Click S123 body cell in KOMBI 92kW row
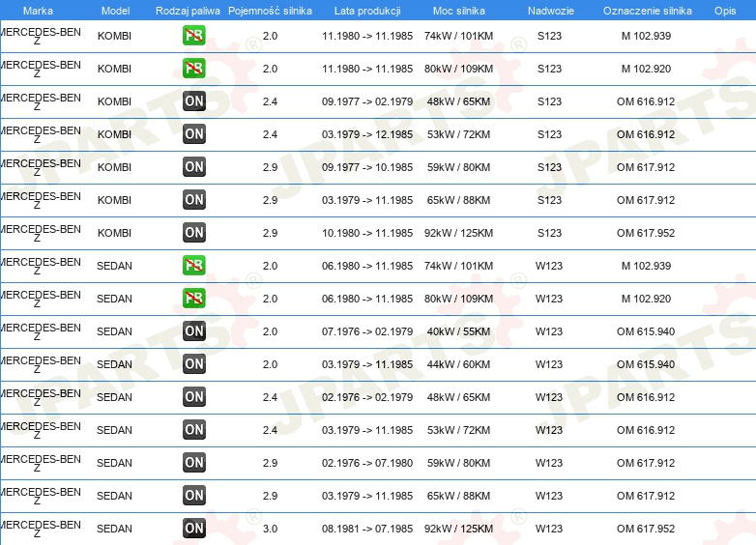Viewport: 756px width, 545px height. tap(550, 233)
